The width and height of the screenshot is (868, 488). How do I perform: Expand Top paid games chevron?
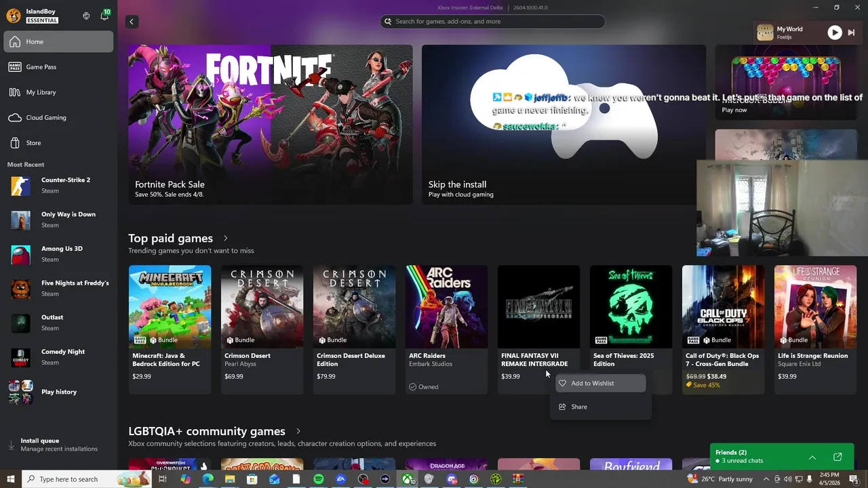pos(226,239)
